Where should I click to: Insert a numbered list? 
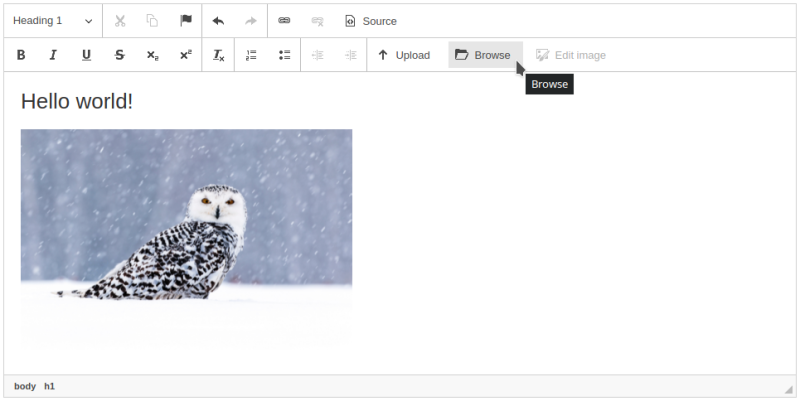(x=252, y=55)
